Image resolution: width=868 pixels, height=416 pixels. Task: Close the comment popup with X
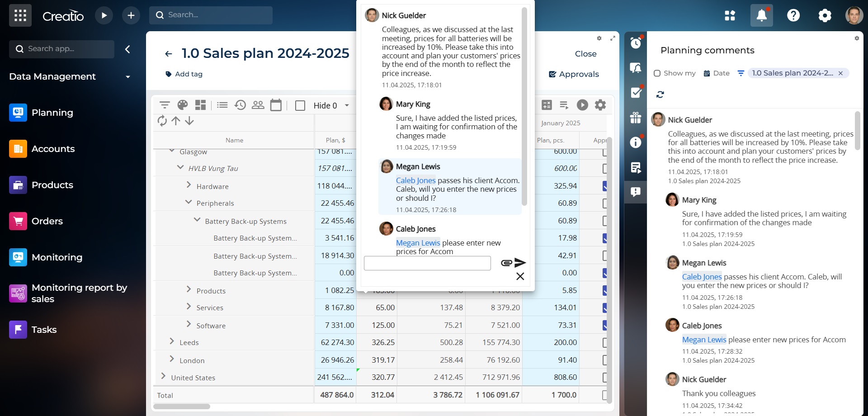point(520,276)
